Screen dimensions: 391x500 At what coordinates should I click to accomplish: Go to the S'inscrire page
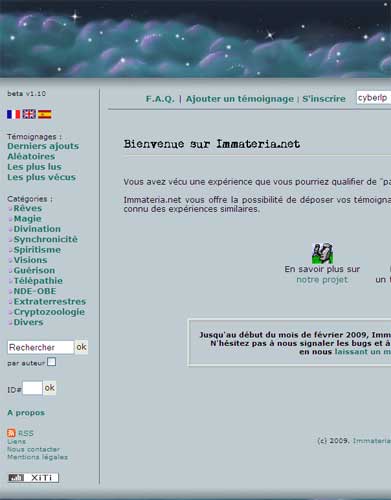[324, 99]
